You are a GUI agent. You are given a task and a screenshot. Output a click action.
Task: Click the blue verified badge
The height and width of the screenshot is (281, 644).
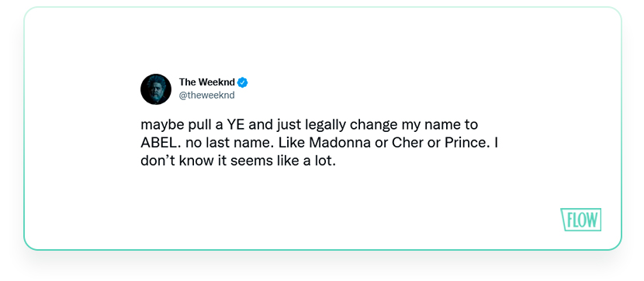(x=243, y=82)
